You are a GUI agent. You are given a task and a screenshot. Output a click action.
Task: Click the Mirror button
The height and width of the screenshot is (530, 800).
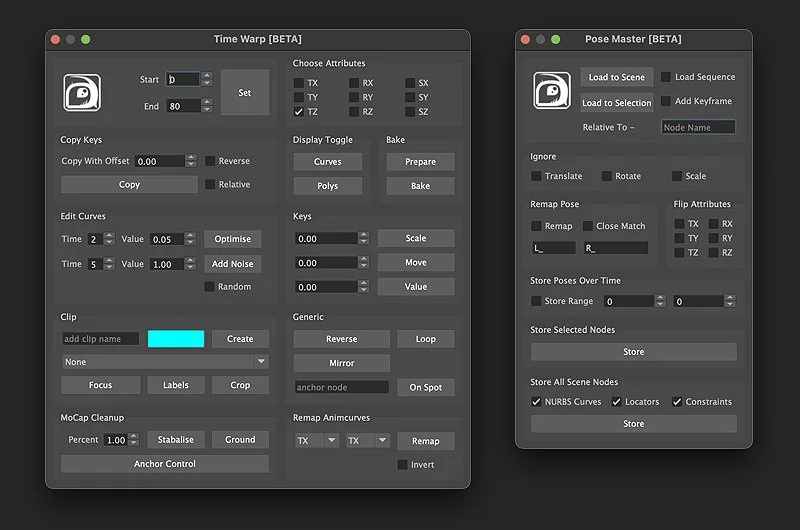click(x=342, y=363)
